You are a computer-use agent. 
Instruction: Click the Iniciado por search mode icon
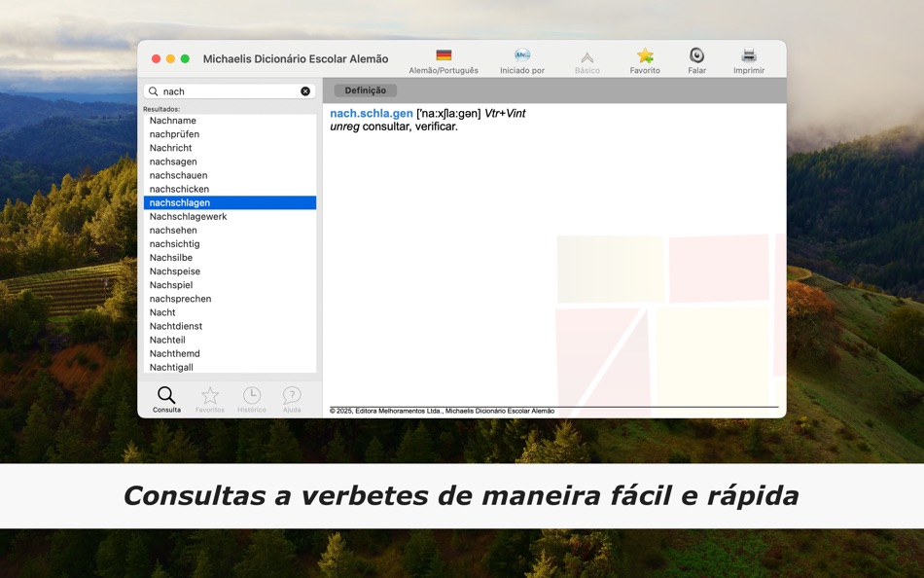522,55
